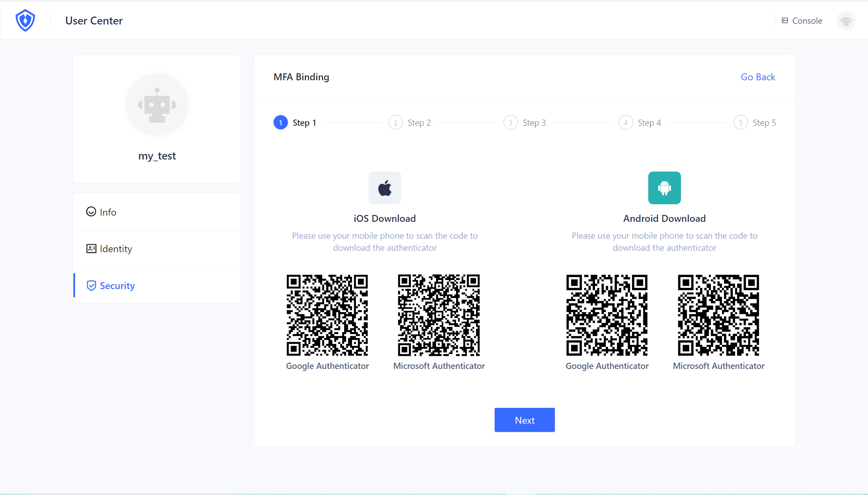Viewport: 868px width, 495px height.
Task: Open the Identity menu item
Action: 116,249
